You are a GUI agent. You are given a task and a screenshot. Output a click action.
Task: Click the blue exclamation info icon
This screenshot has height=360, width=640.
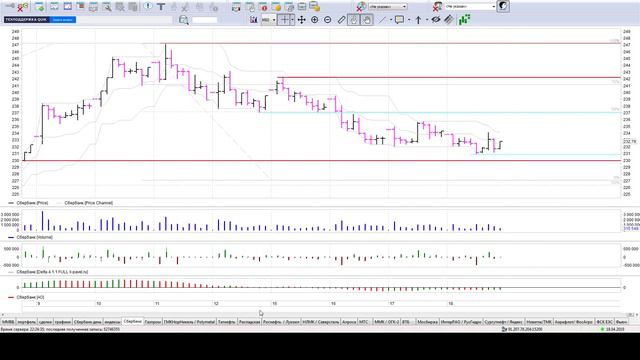(148, 6)
